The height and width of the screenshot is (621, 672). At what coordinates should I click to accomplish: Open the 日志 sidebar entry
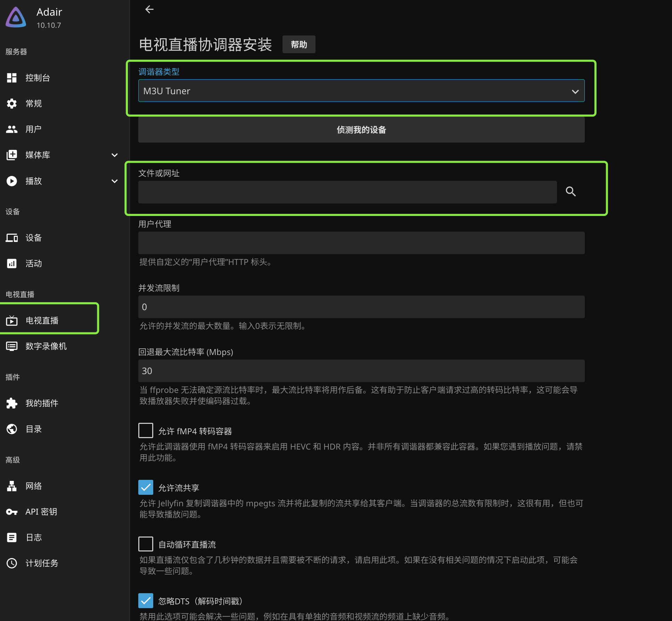click(x=33, y=537)
